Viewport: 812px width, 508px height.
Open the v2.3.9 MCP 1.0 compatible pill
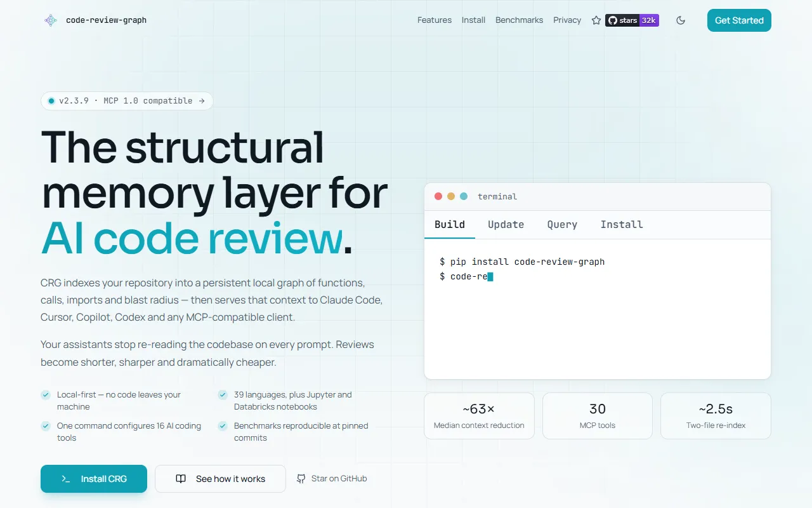(127, 101)
